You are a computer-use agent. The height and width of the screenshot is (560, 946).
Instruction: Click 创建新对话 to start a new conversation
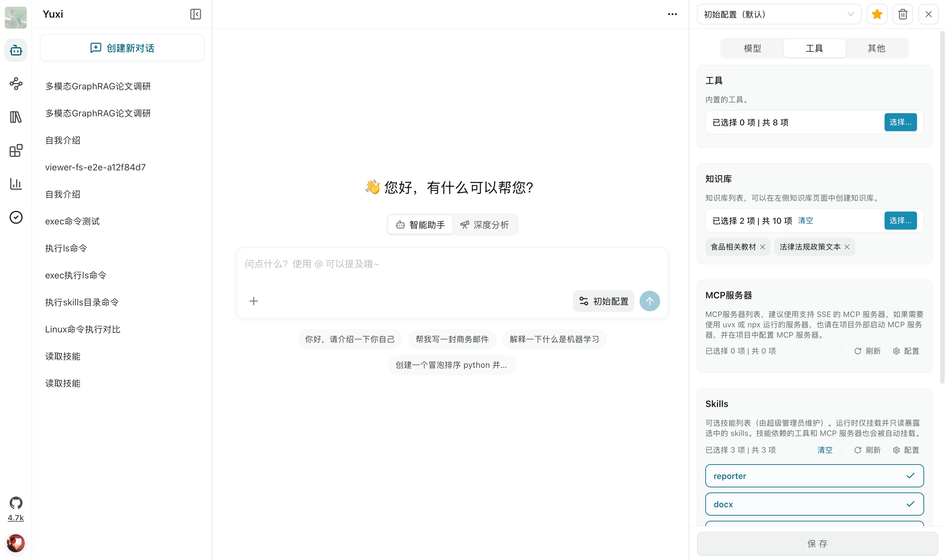(x=122, y=48)
